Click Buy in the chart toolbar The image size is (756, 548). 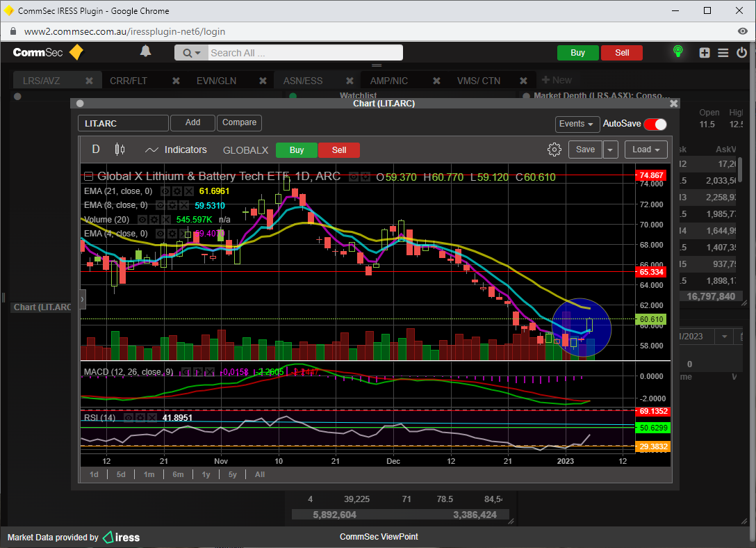[297, 150]
